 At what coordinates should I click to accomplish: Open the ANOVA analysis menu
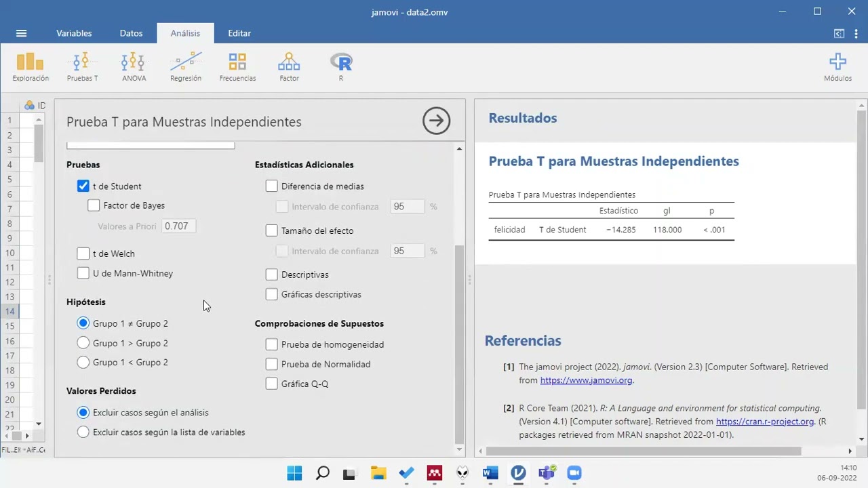tap(134, 67)
